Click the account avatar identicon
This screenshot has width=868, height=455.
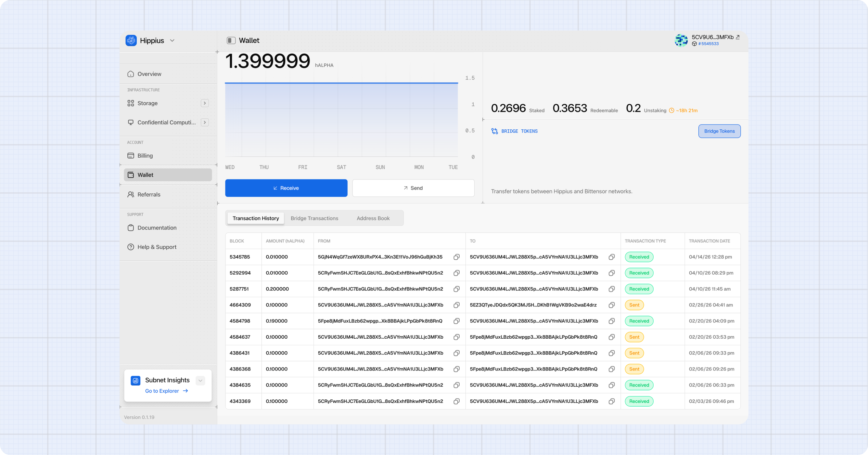pyautogui.click(x=681, y=40)
